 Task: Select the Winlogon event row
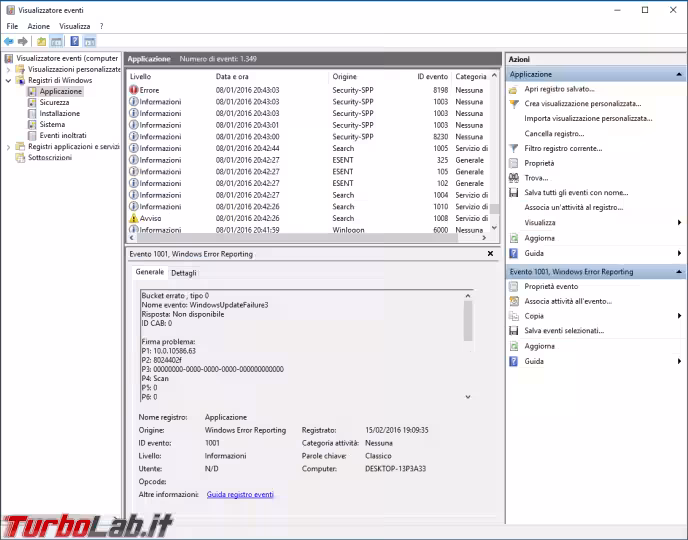click(308, 229)
